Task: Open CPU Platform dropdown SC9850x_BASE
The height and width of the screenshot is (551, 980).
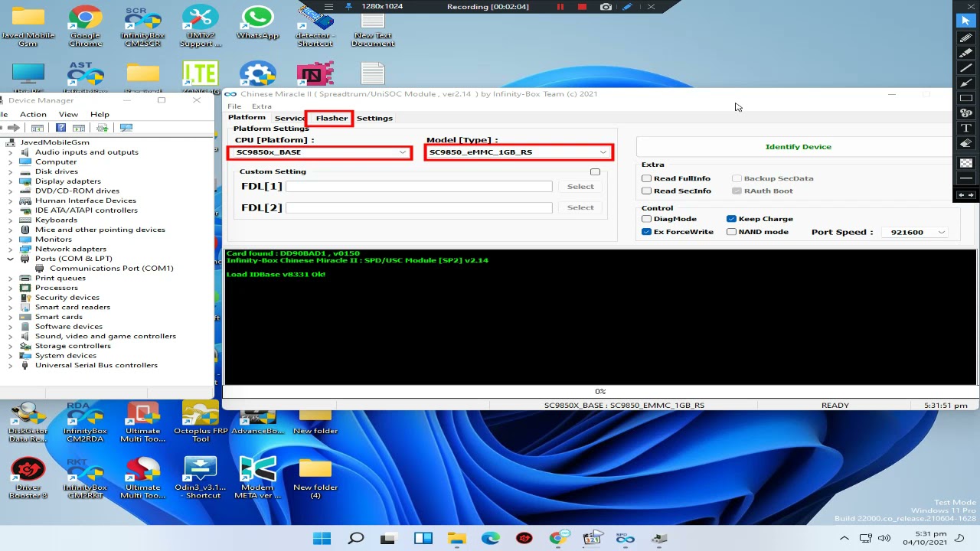Action: 319,152
